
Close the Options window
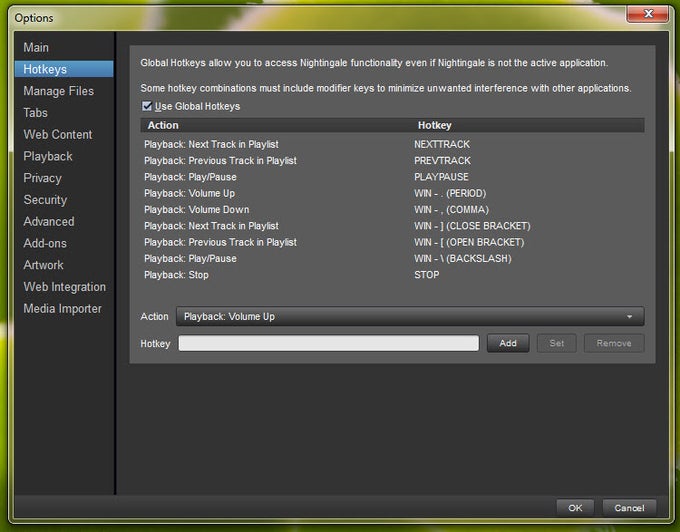point(647,14)
